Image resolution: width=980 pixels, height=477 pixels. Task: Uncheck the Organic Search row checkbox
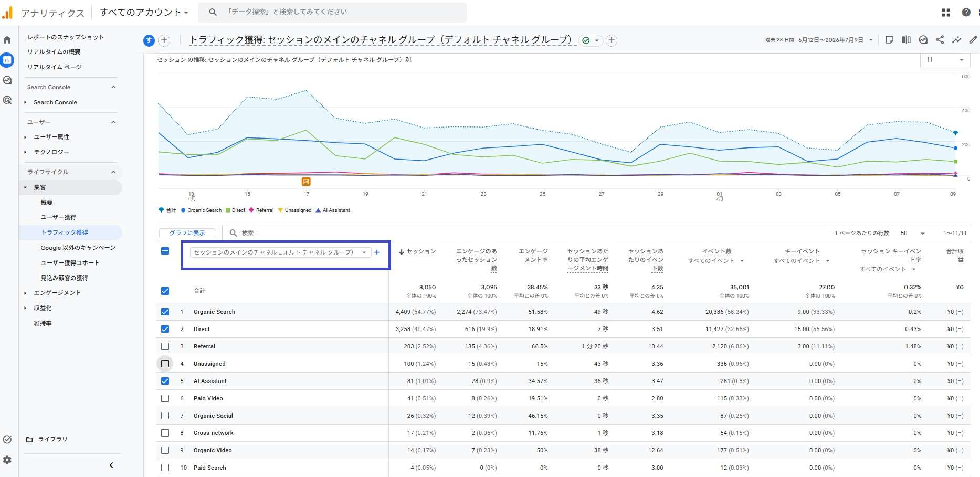[x=165, y=312]
